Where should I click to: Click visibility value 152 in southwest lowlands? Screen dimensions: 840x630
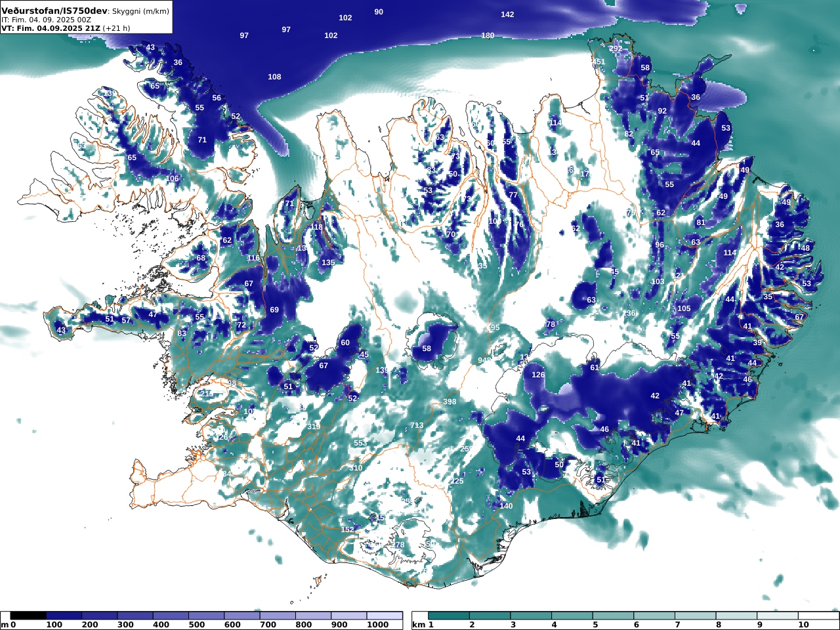click(347, 530)
